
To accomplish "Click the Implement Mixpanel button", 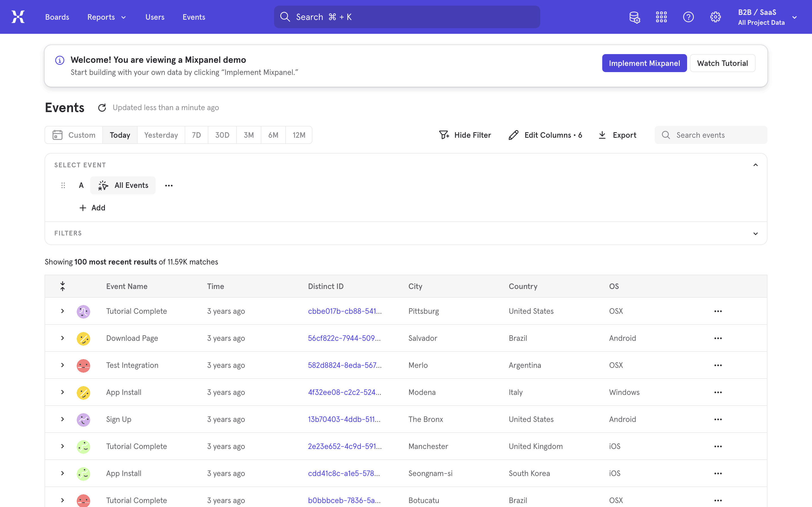I will click(x=644, y=63).
